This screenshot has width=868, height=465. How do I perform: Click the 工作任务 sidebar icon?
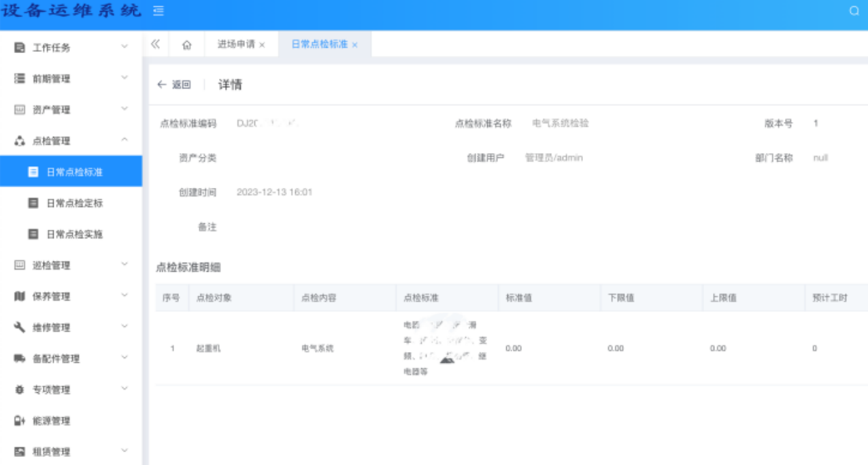pyautogui.click(x=20, y=48)
